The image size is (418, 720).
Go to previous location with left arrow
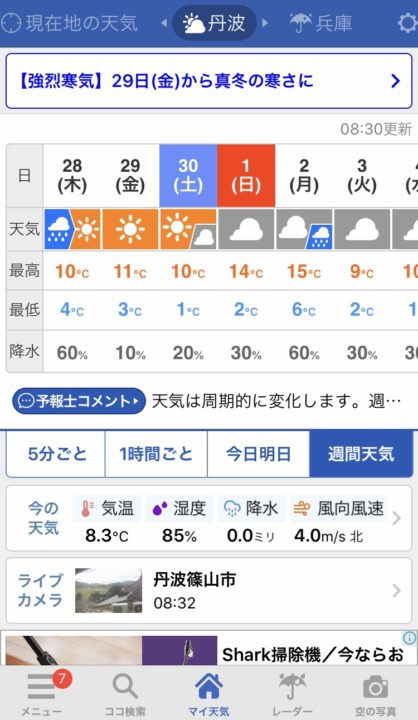(164, 22)
